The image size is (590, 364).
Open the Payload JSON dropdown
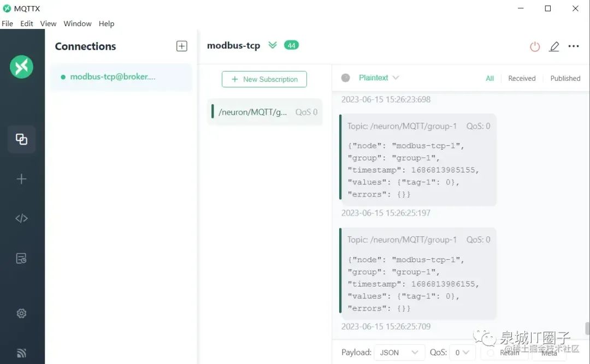399,353
